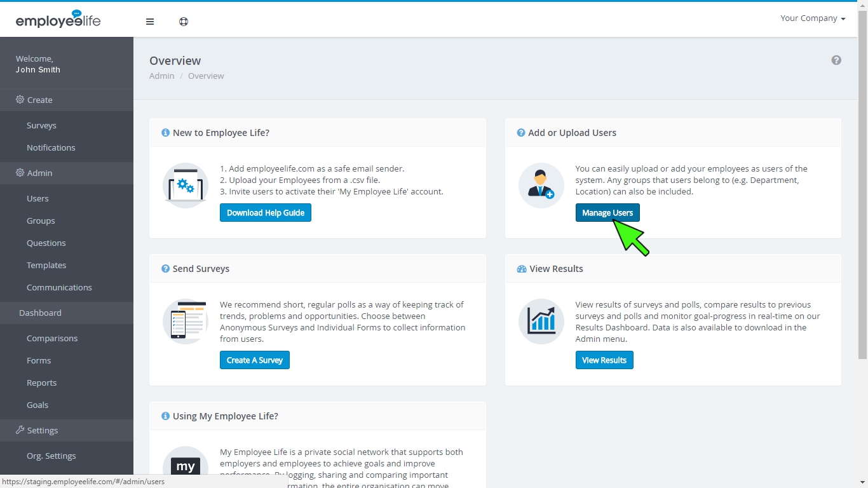Toggle the hamburger sidebar menu icon
This screenshot has width=868, height=488.
(150, 22)
